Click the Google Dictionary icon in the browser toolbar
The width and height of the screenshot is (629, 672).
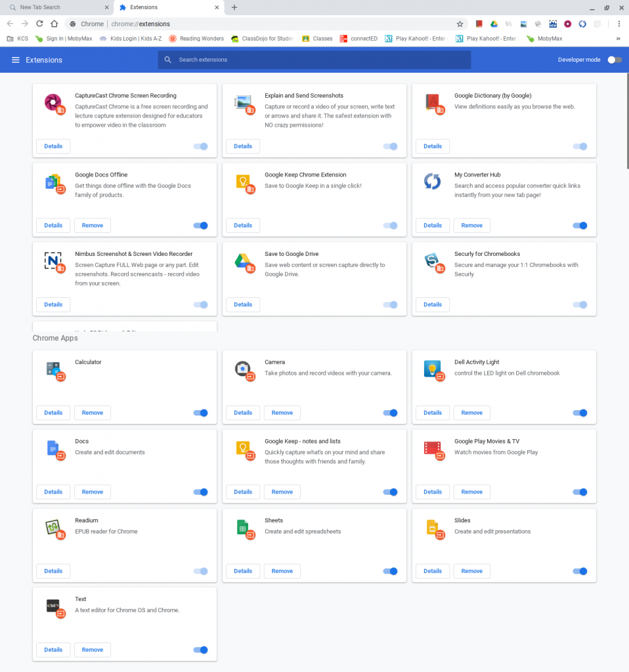pyautogui.click(x=479, y=24)
